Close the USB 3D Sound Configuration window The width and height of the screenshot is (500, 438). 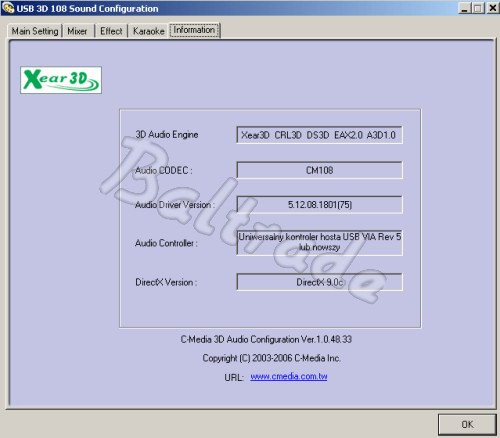click(493, 8)
